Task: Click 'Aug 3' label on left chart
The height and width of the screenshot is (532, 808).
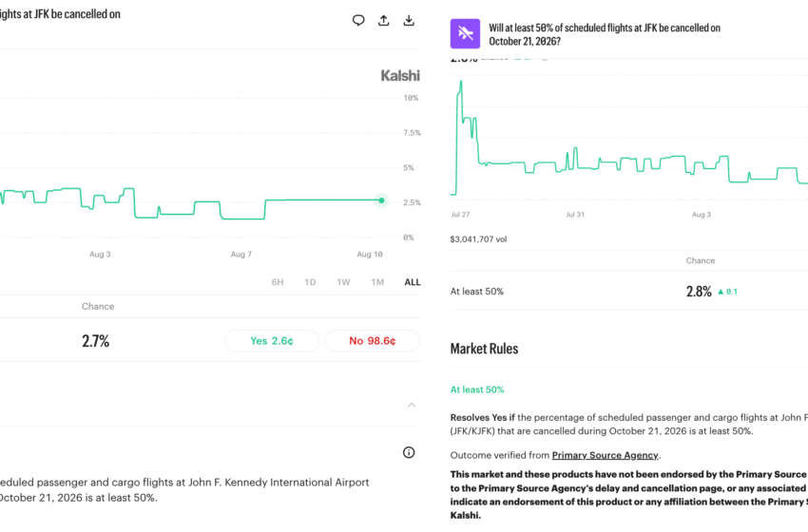Action: pos(100,254)
